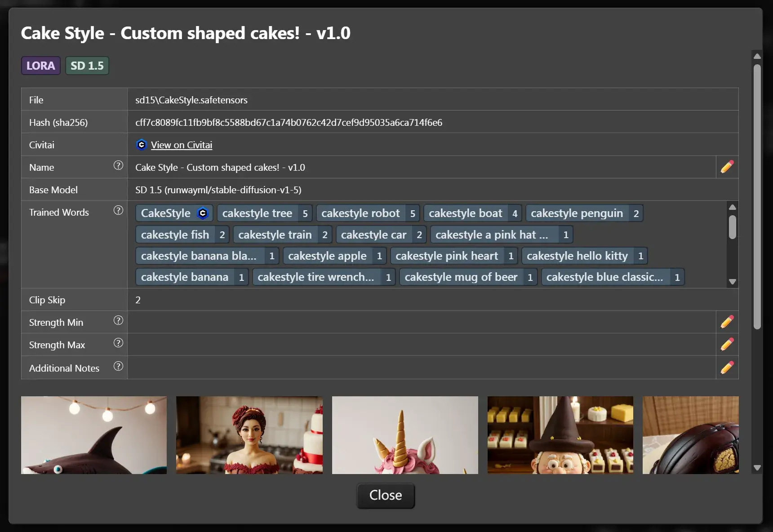773x532 pixels.
Task: Edit the Name field with pencil icon
Action: pyautogui.click(x=727, y=167)
